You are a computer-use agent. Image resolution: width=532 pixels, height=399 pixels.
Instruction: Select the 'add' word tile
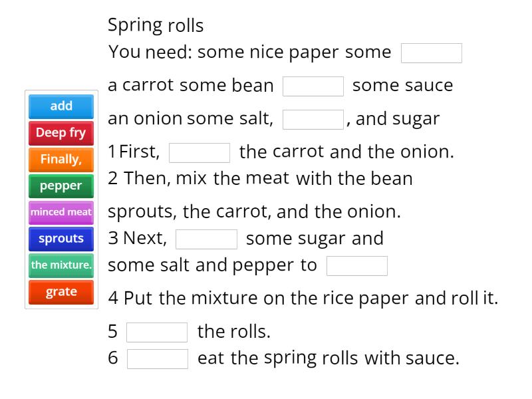coord(61,106)
